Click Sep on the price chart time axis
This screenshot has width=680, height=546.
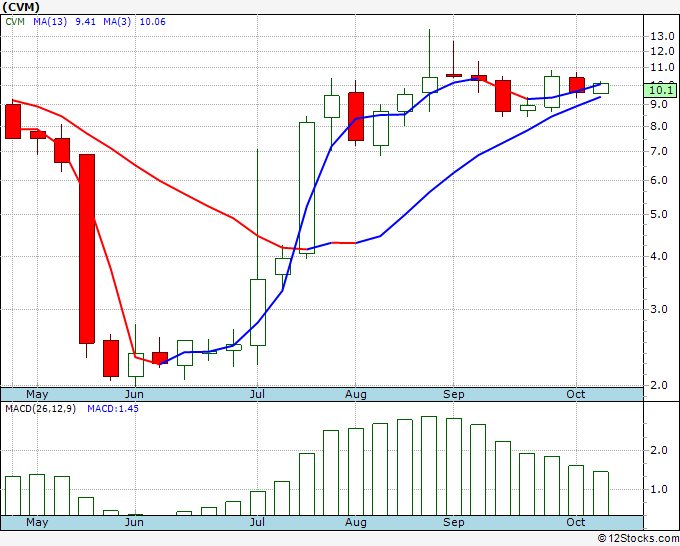pos(454,394)
